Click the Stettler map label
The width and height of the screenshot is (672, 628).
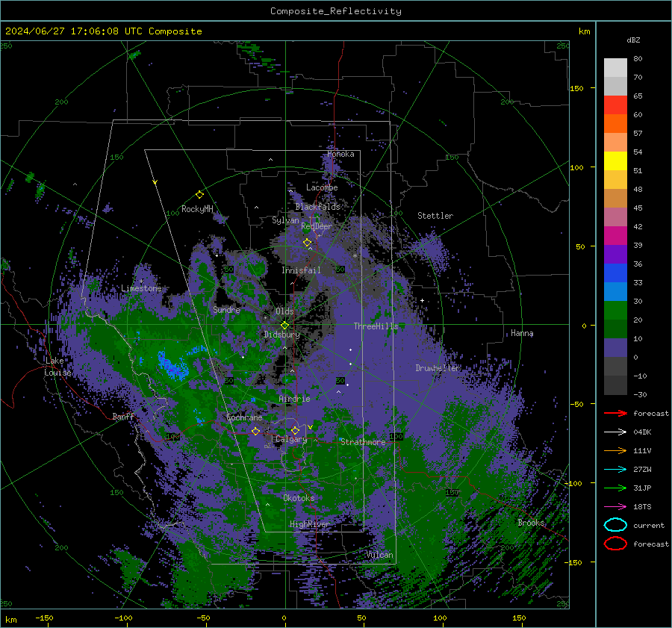[435, 216]
